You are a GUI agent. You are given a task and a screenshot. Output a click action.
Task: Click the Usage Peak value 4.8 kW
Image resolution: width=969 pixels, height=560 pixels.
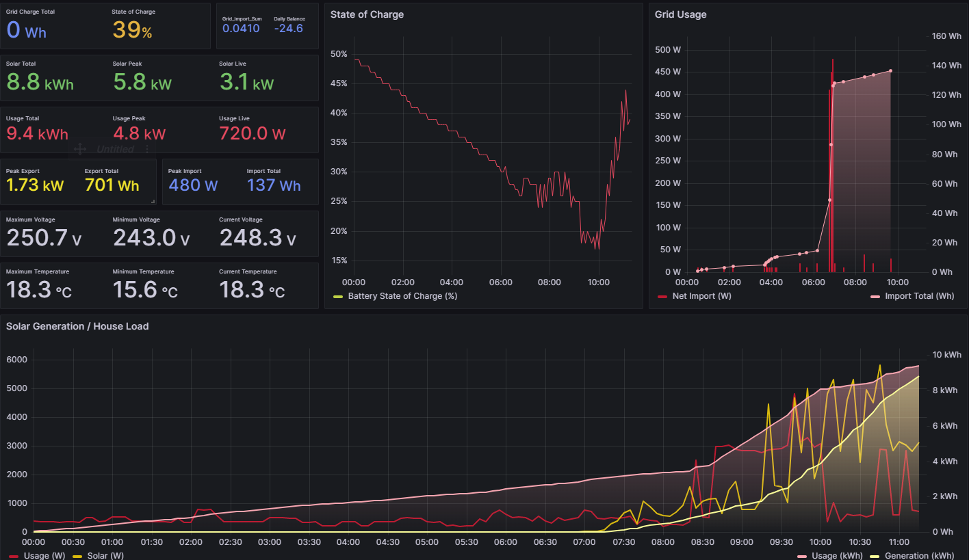coord(139,133)
